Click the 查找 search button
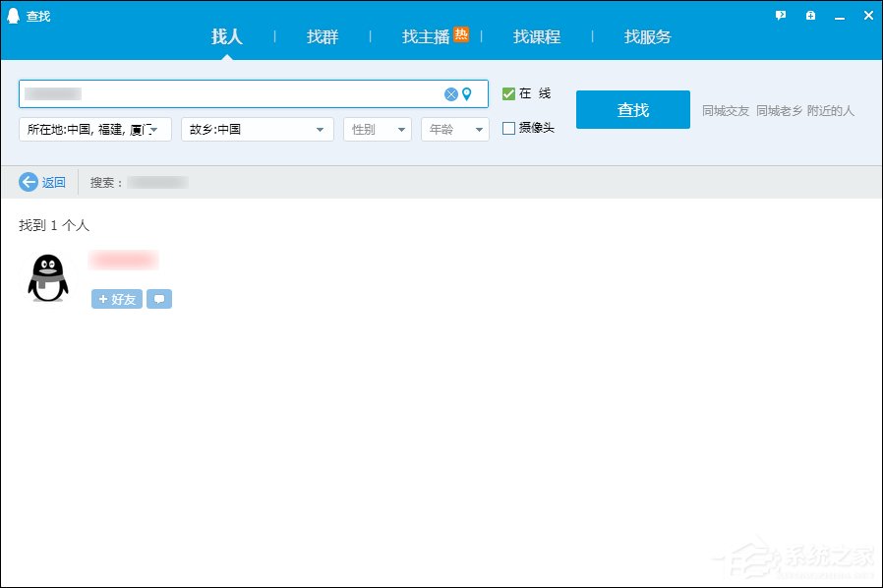The height and width of the screenshot is (588, 883). tap(632, 109)
